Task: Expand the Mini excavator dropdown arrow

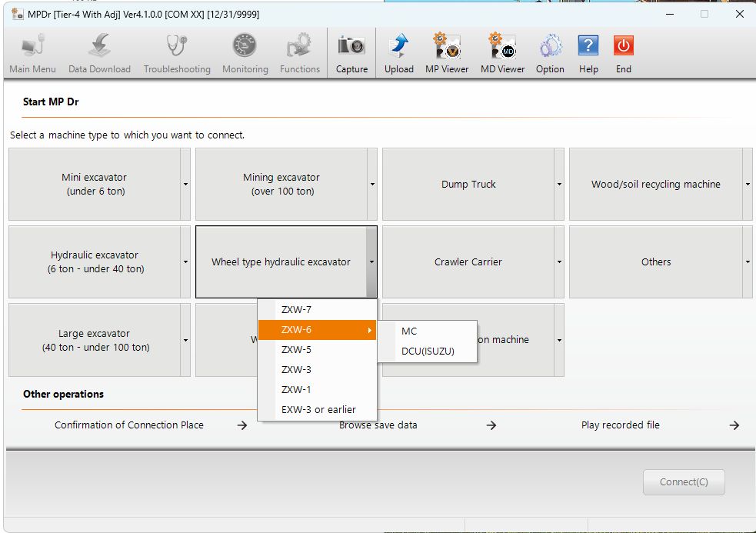Action: (x=185, y=185)
